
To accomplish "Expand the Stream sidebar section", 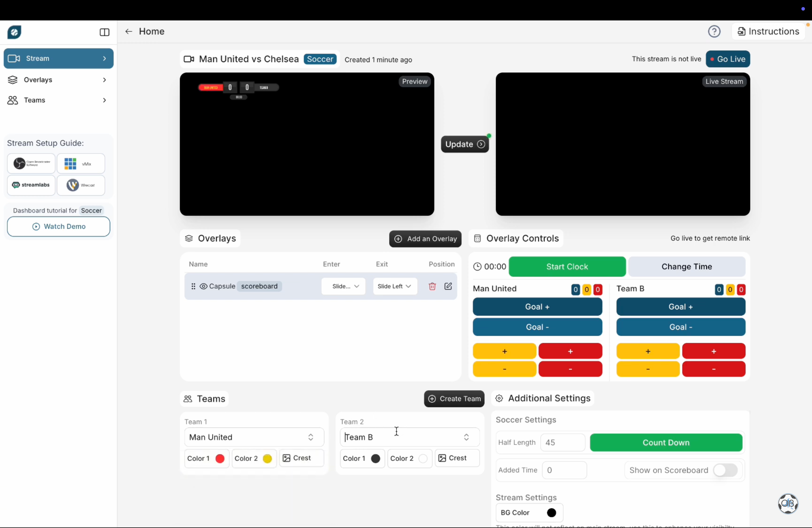I will [59, 59].
